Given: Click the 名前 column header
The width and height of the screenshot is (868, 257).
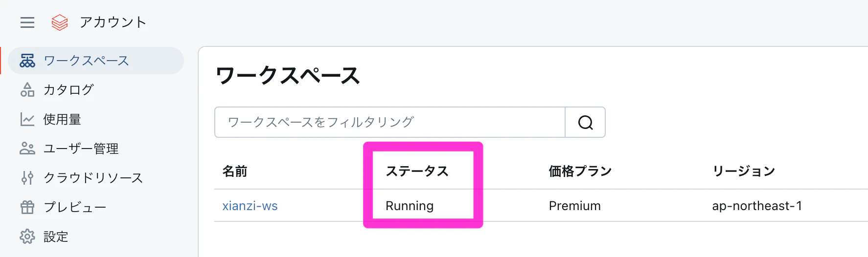Looking at the screenshot, I should tap(235, 171).
